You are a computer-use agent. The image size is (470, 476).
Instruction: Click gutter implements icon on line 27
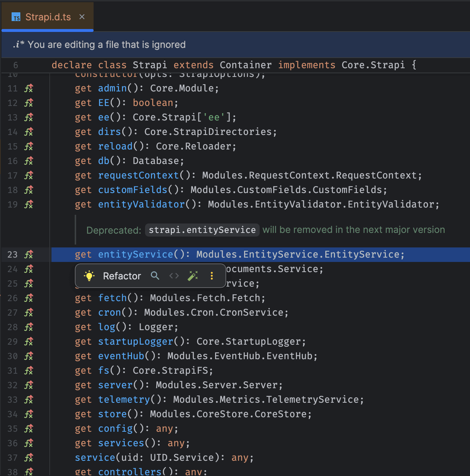point(29,312)
